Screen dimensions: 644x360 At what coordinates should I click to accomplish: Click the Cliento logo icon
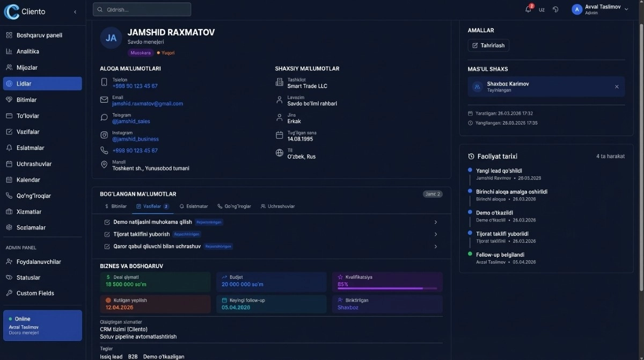coord(11,11)
